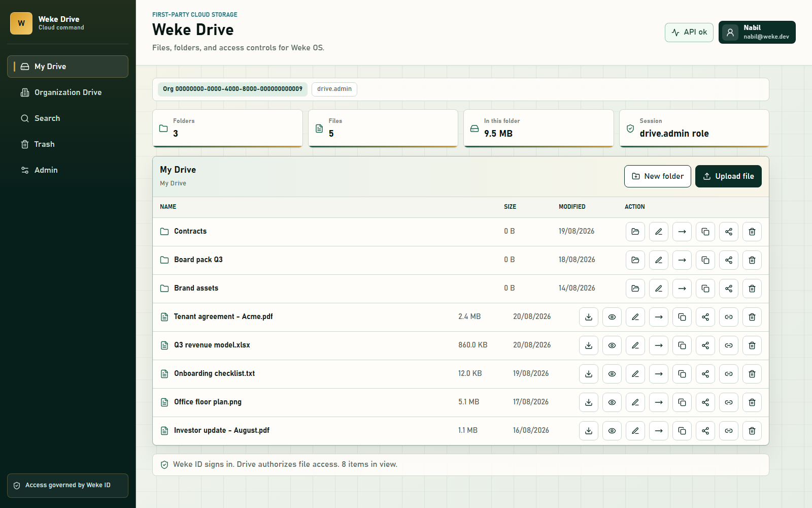Click the Upload file button

728,176
